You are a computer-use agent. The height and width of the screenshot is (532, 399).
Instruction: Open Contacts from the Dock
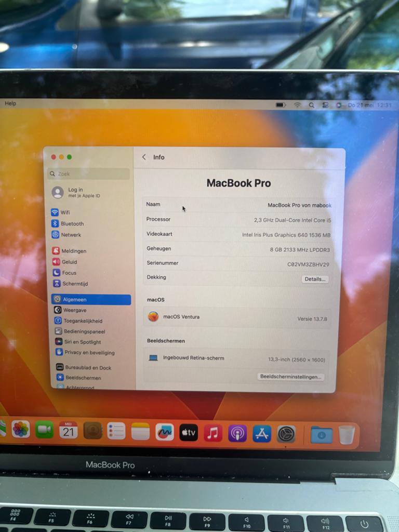pyautogui.click(x=92, y=431)
